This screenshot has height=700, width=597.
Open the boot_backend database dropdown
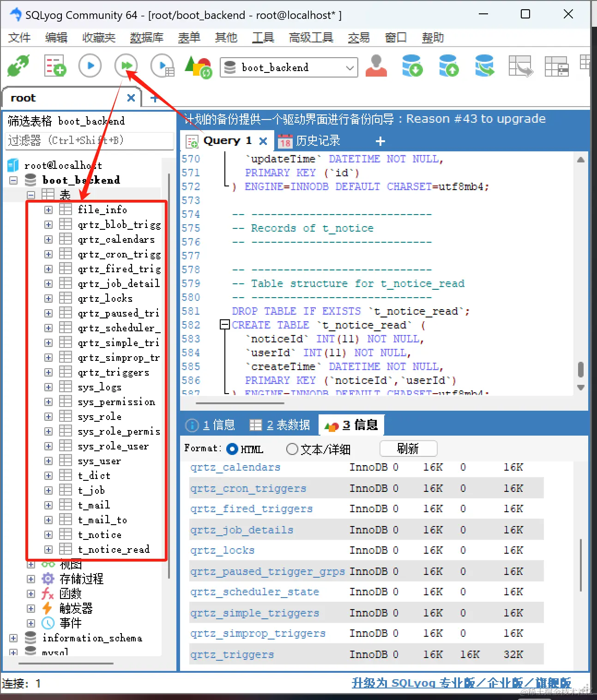pyautogui.click(x=350, y=68)
